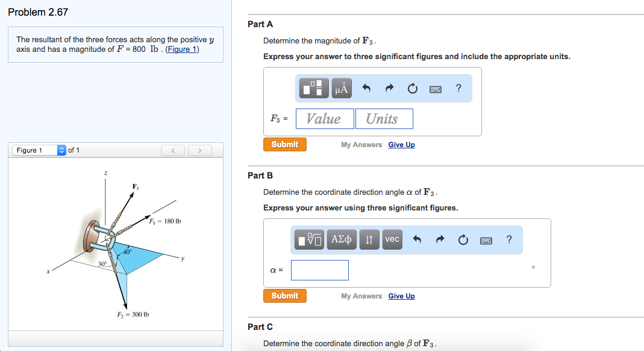Click the vec vector notation icon
This screenshot has width=644, height=351.
[x=392, y=239]
